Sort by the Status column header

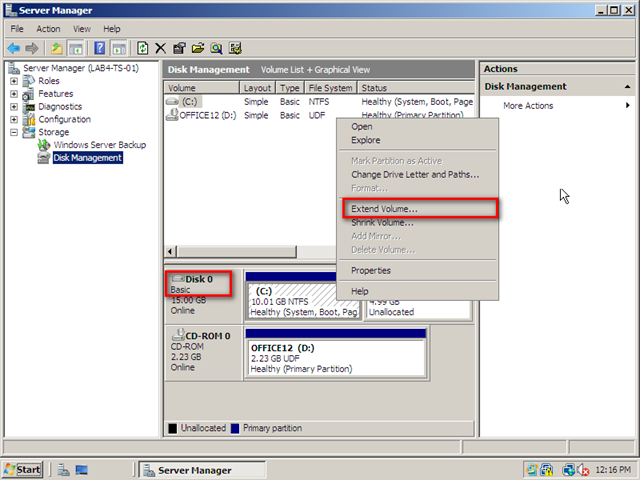(416, 88)
